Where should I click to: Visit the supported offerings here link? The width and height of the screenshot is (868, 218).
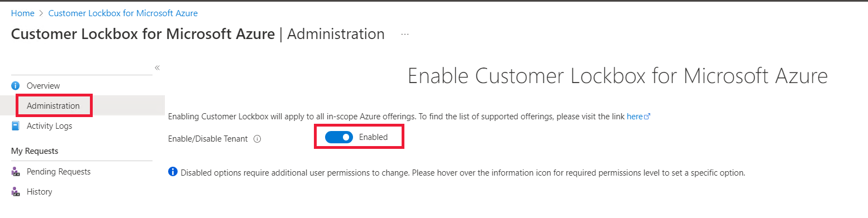click(x=635, y=117)
